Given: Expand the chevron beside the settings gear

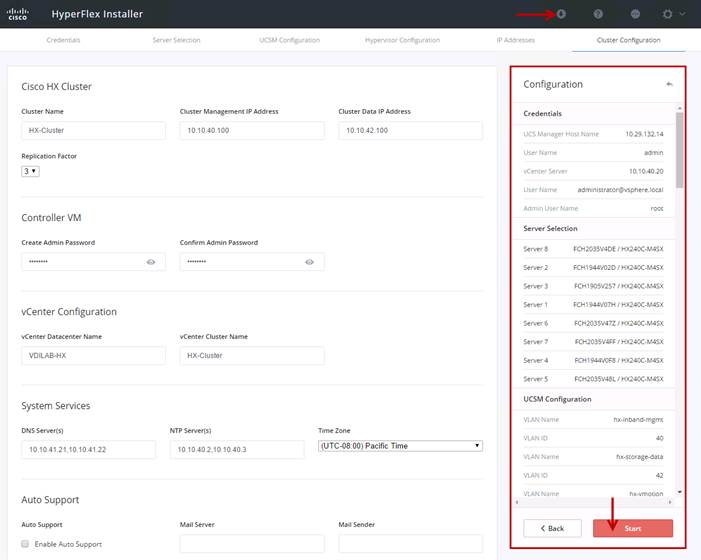Looking at the screenshot, I should (x=682, y=14).
